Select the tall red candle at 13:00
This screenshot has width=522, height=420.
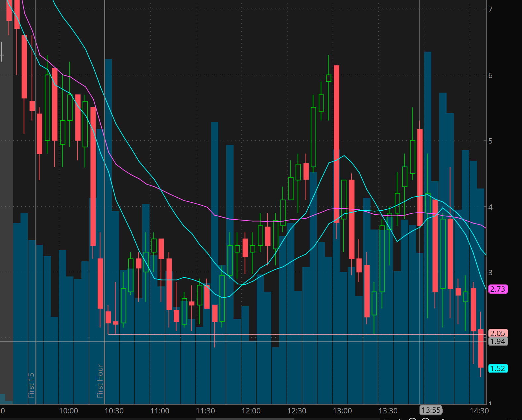[336, 144]
